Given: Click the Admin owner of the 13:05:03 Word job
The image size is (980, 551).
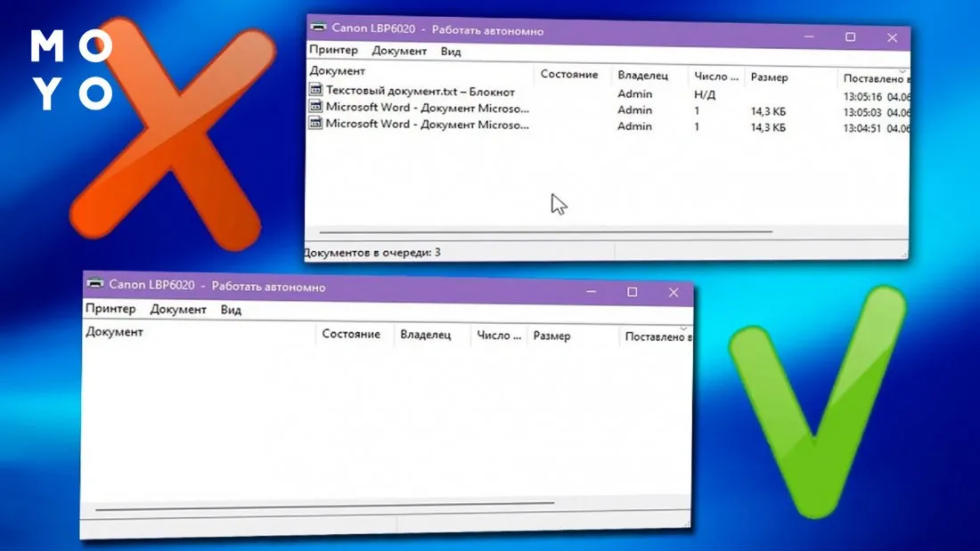Looking at the screenshot, I should [x=635, y=110].
